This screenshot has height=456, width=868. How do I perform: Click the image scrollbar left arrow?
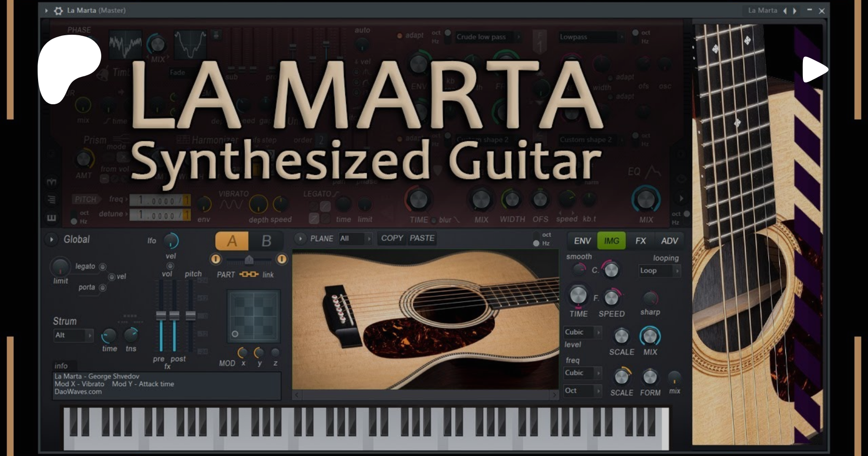(297, 395)
